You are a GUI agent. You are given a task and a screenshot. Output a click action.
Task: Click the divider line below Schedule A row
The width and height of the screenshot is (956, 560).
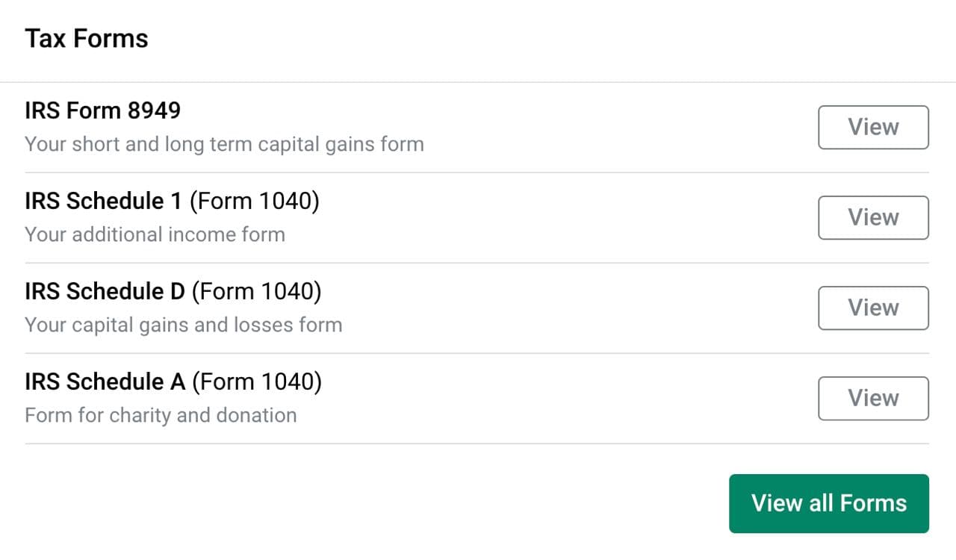[x=477, y=444]
